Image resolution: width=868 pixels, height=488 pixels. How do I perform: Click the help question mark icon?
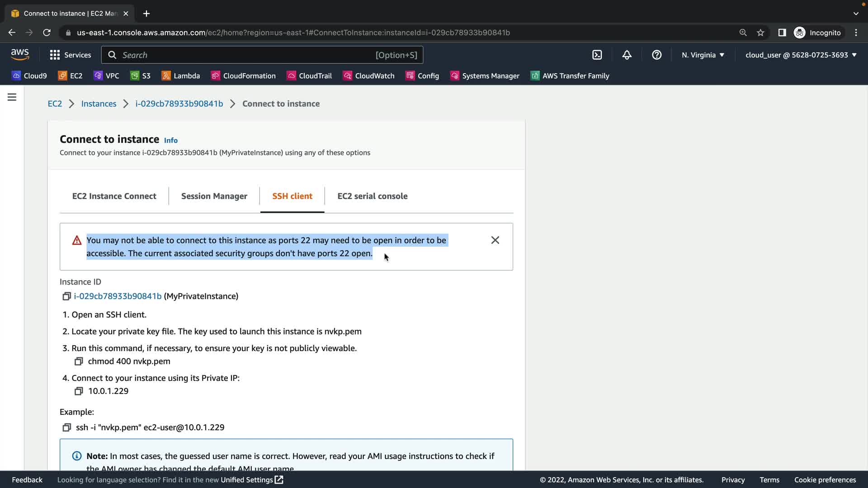click(x=656, y=55)
